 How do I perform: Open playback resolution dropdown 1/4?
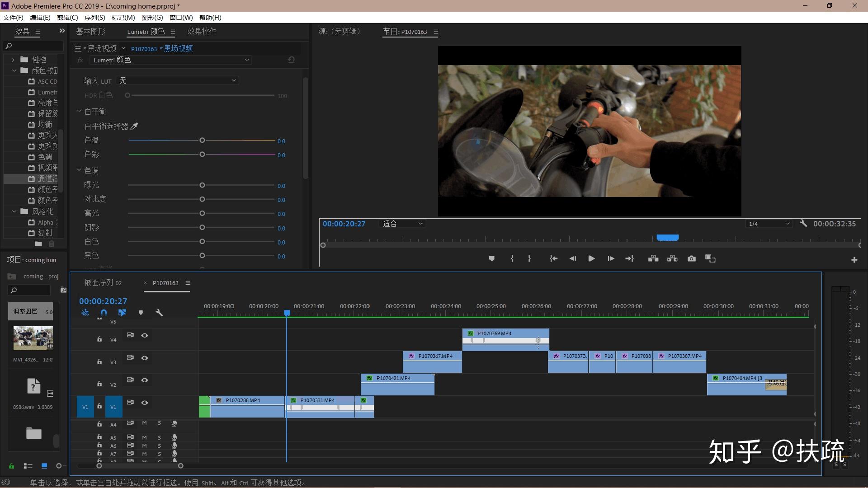click(769, 224)
